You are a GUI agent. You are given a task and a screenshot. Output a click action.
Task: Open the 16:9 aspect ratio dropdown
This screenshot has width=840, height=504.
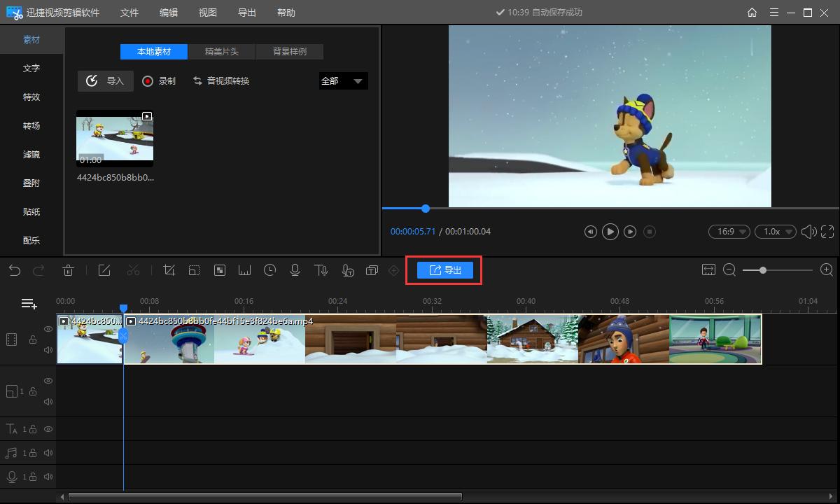(x=729, y=231)
